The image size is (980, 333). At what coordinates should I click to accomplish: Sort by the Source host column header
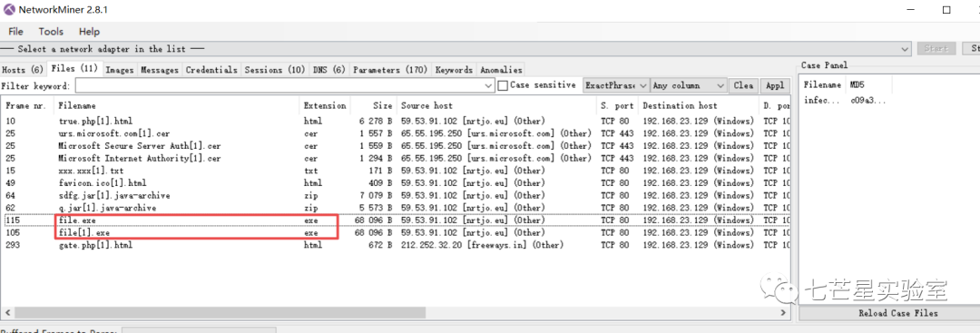tap(497, 105)
